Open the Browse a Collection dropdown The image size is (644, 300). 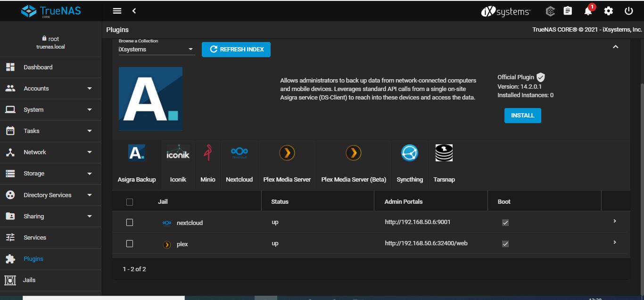pyautogui.click(x=157, y=49)
